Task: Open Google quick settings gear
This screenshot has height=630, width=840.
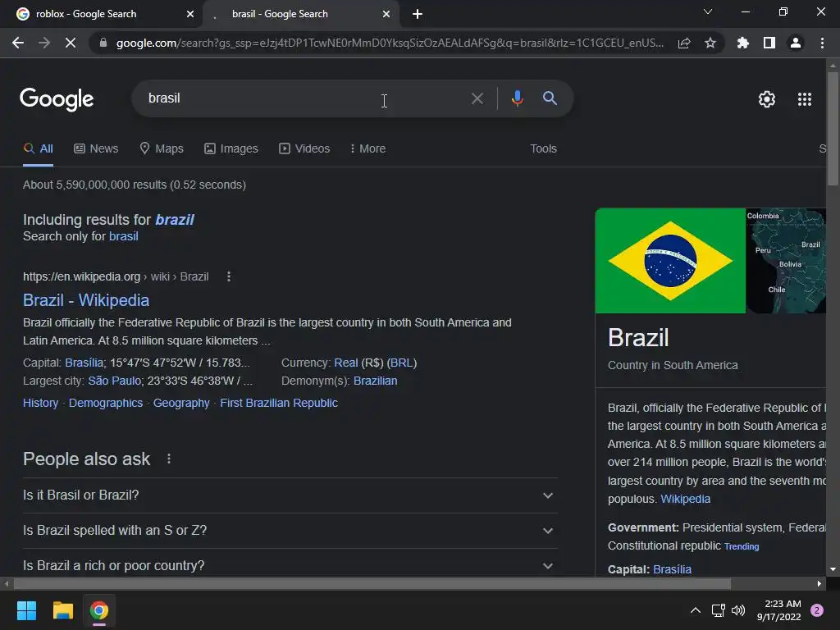Action: tap(767, 99)
